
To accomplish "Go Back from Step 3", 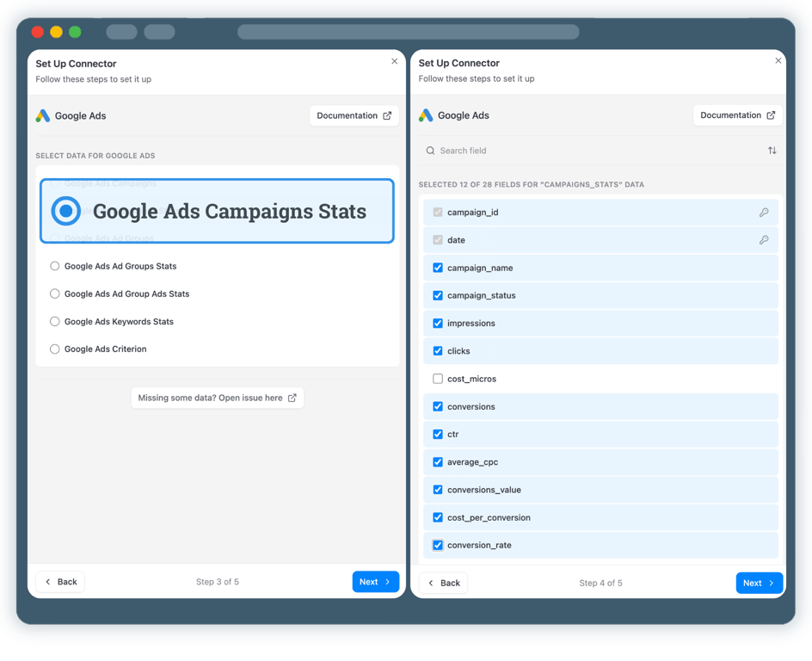I will click(x=60, y=582).
